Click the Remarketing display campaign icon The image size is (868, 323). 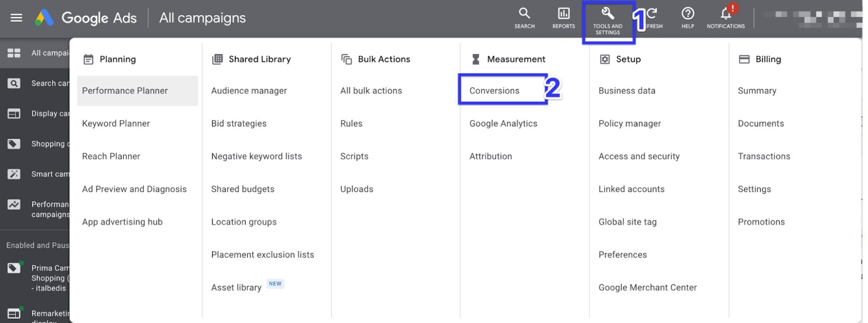(15, 313)
